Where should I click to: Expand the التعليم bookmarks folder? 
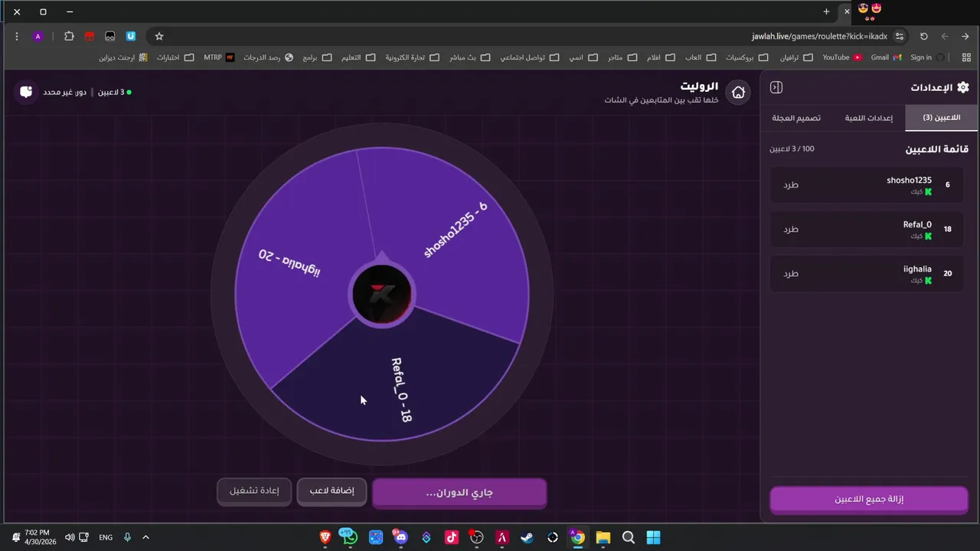[358, 57]
